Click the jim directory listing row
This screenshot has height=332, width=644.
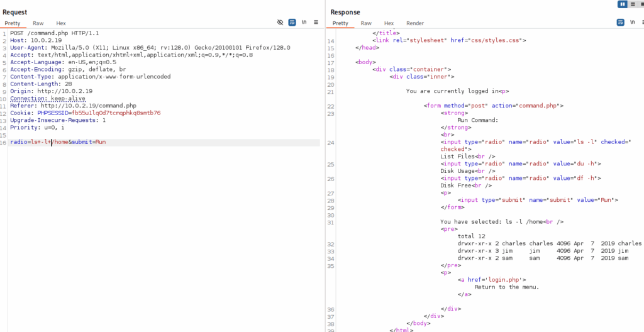[x=543, y=251]
